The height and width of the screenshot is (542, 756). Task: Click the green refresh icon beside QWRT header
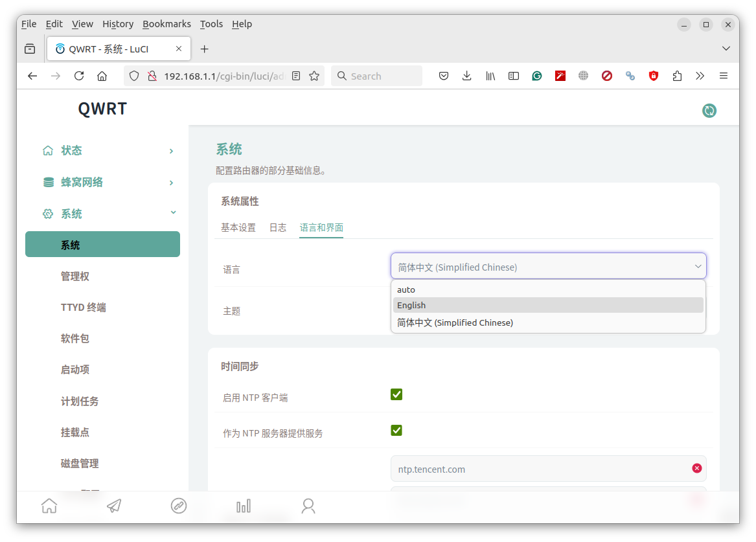[x=709, y=110]
